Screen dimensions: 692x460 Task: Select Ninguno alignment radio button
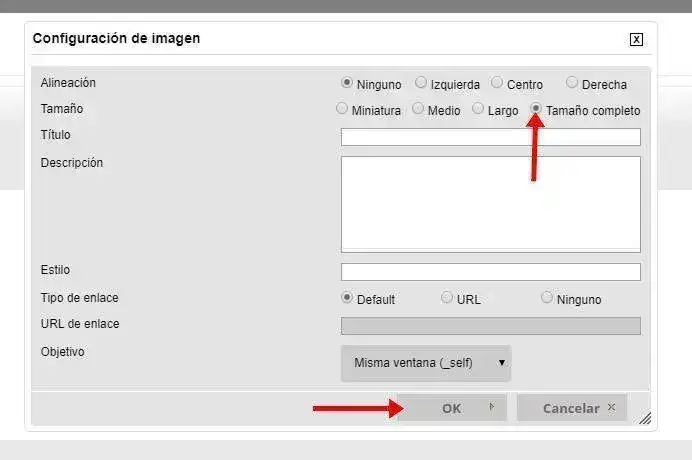pos(347,83)
